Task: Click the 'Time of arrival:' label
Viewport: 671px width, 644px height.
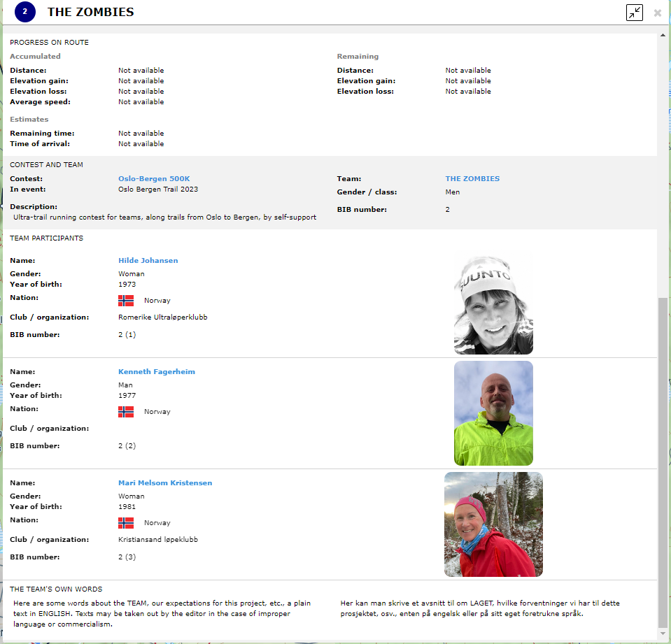Action: pos(40,143)
